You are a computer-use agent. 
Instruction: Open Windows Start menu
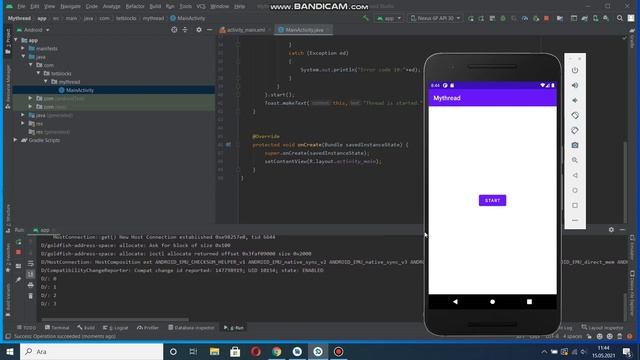pos(10,351)
